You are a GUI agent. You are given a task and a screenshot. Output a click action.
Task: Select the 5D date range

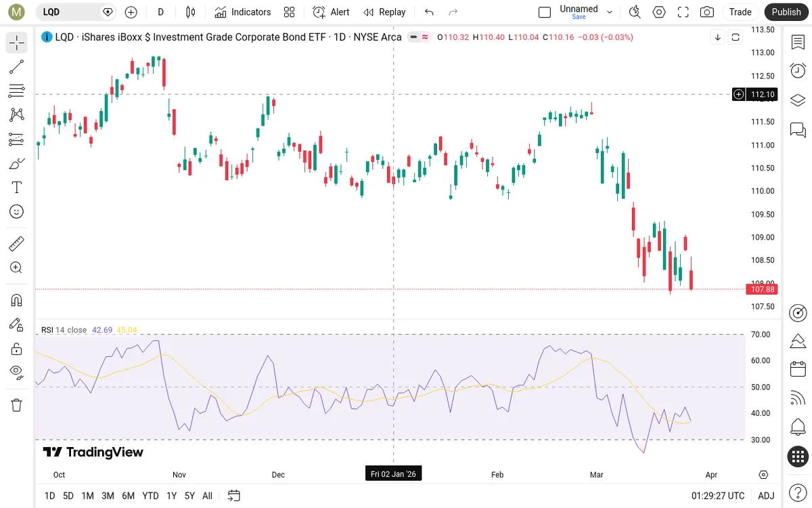[68, 496]
